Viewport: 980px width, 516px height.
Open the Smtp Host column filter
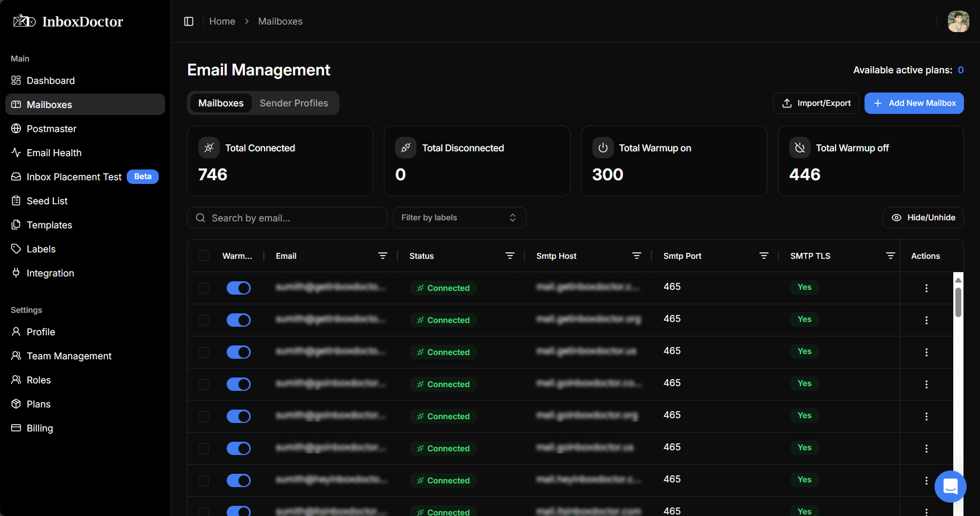(x=636, y=256)
